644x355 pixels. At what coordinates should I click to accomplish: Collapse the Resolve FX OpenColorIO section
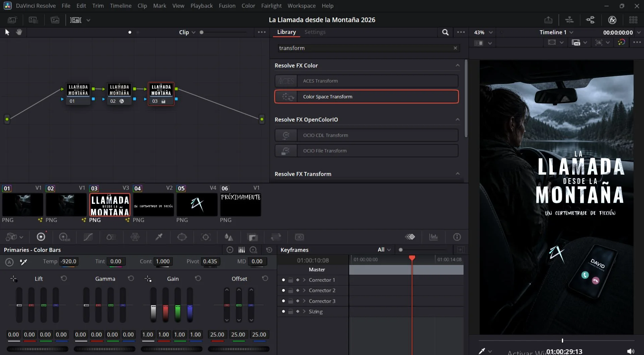(458, 120)
